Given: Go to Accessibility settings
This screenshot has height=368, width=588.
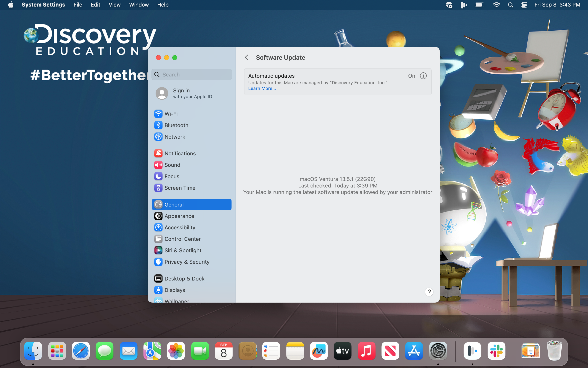Looking at the screenshot, I should pos(192,227).
